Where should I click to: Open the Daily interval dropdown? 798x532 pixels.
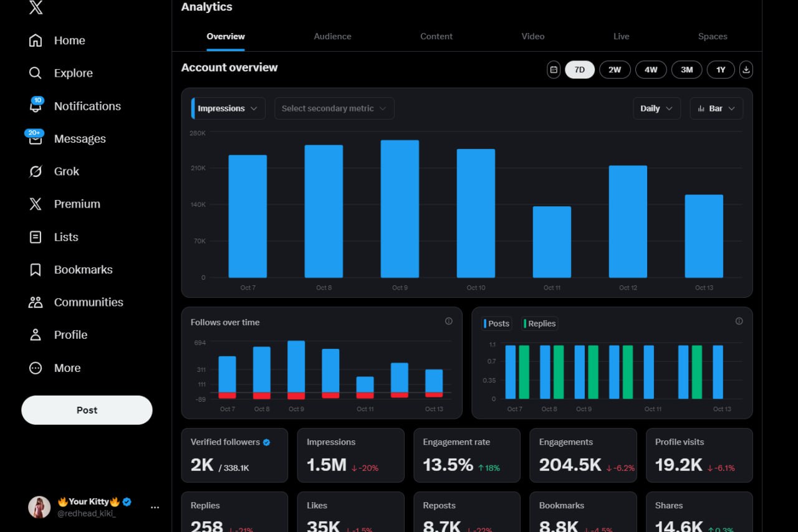tap(656, 108)
